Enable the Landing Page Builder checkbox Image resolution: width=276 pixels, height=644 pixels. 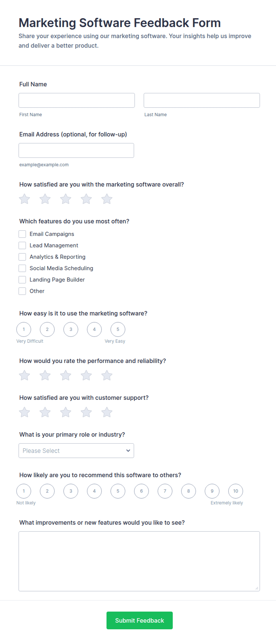point(22,280)
